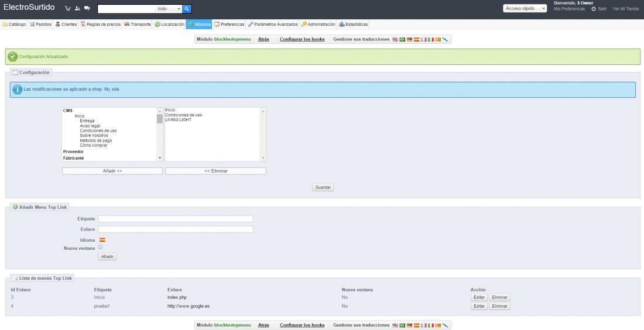This screenshot has height=330, width=644.
Task: Open the Parámetros Avanzados menu
Action: 273,24
